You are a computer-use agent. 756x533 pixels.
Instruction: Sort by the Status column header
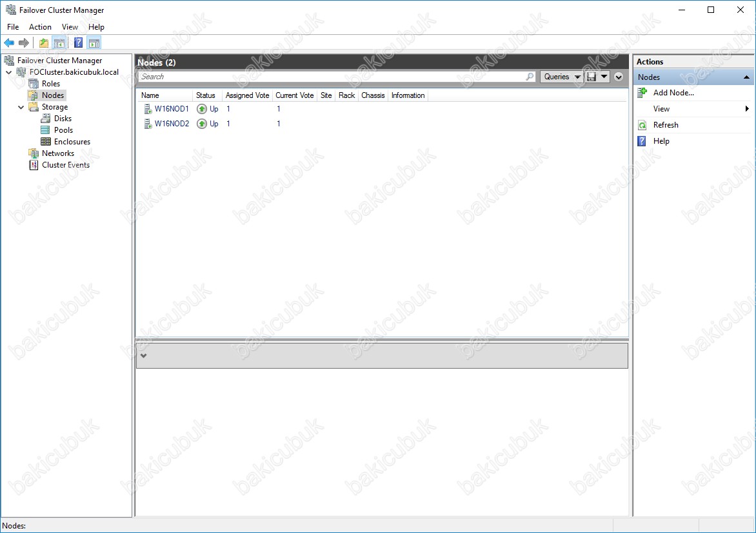tap(207, 95)
